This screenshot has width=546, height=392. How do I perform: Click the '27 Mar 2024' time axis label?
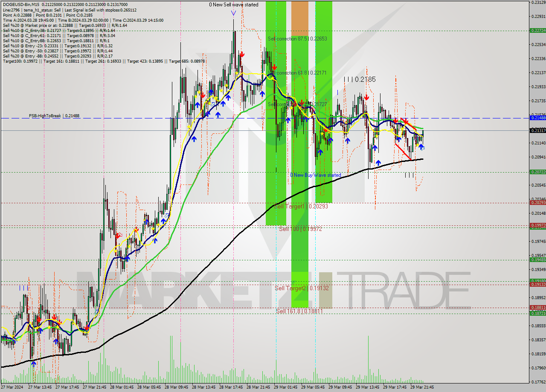click(12, 387)
